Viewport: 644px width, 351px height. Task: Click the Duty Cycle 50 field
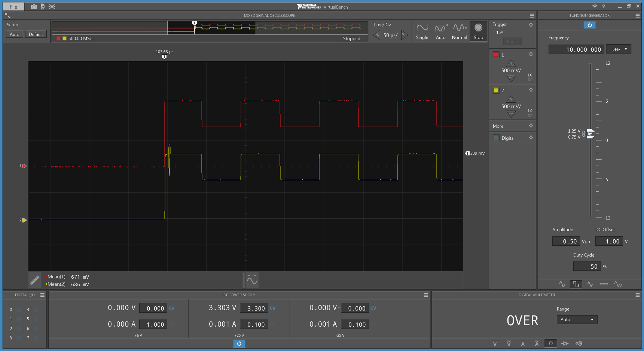click(587, 267)
